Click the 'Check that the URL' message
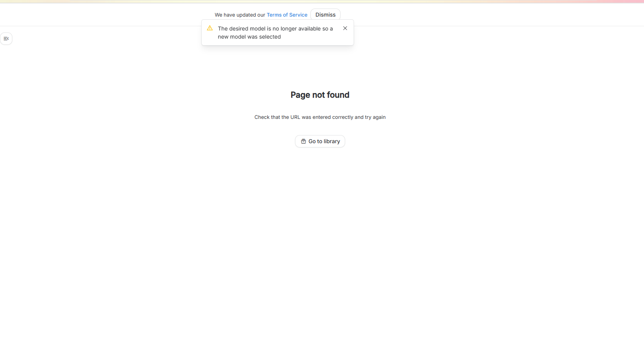The width and height of the screenshot is (644, 362). pyautogui.click(x=320, y=117)
